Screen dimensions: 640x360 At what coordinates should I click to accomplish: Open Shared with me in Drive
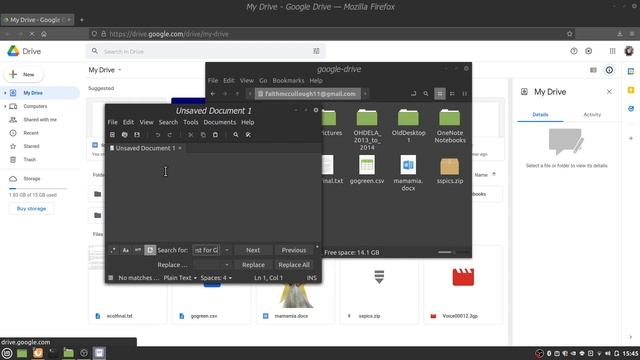click(x=40, y=120)
